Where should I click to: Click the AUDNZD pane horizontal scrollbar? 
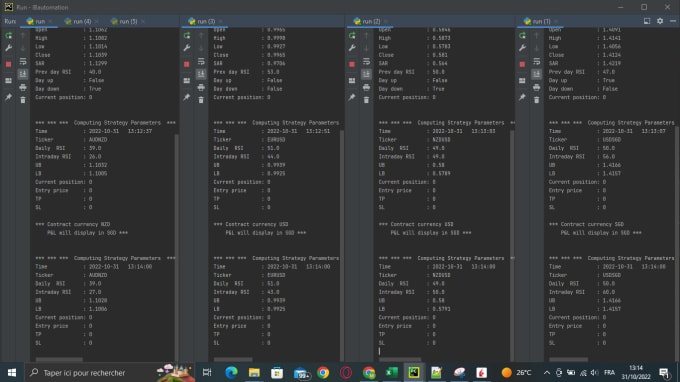(59, 359)
